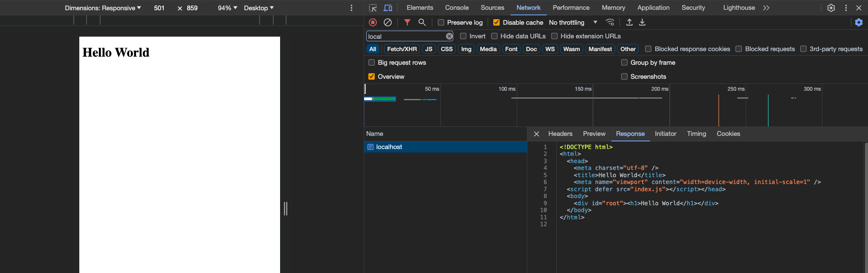Open DevTools settings gear
Screen dimensions: 868x273
[831, 8]
